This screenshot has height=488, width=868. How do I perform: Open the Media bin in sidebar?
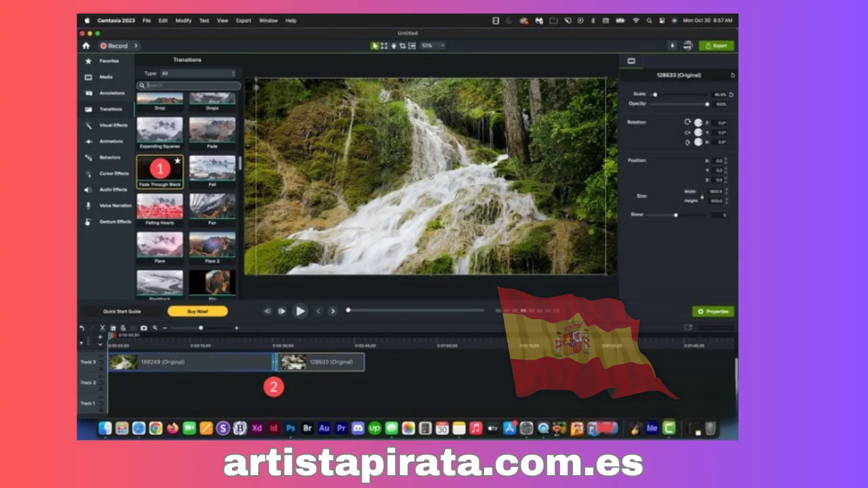tap(106, 77)
